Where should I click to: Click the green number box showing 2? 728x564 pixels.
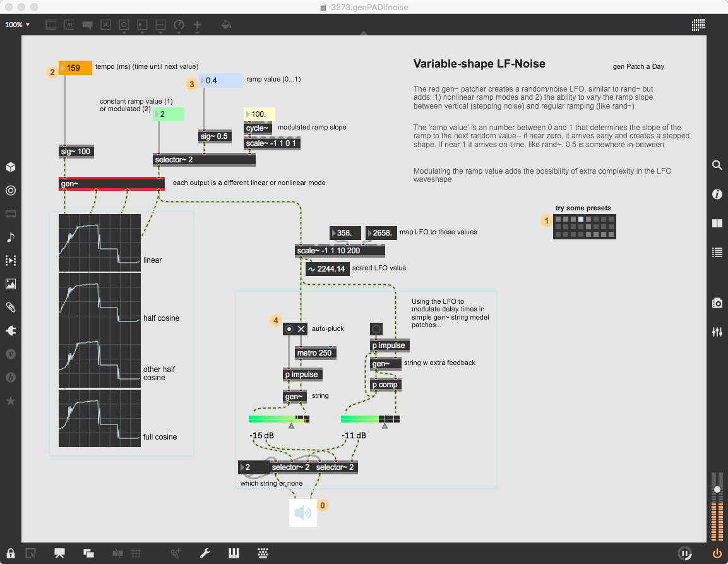coord(169,114)
